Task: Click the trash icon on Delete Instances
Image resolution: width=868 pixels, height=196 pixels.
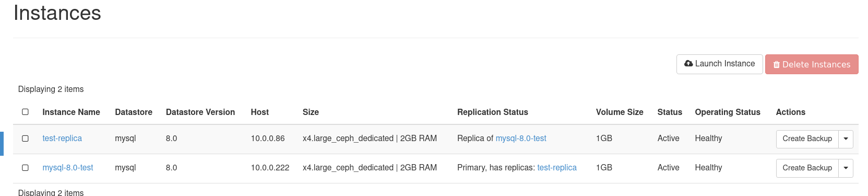Action: coord(777,65)
